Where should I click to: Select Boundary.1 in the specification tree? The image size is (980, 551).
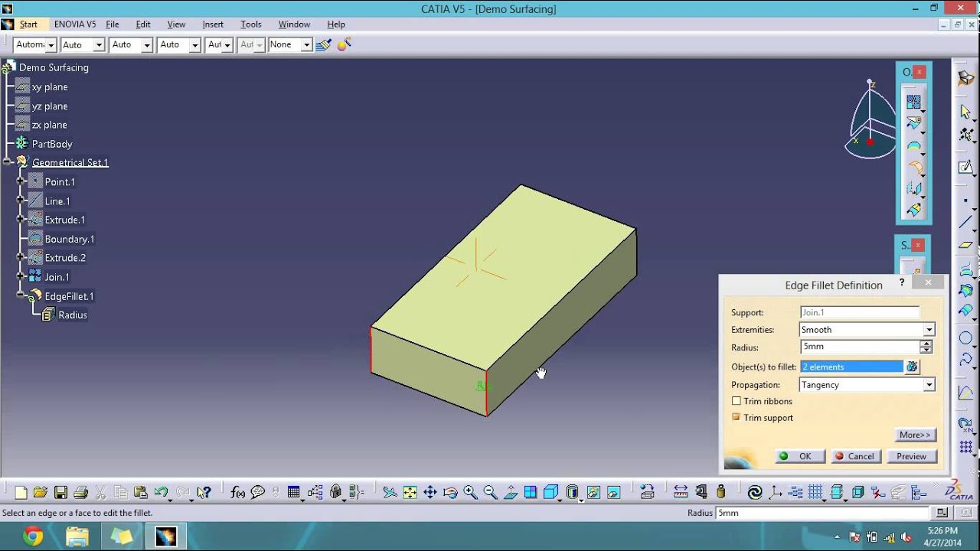(70, 239)
